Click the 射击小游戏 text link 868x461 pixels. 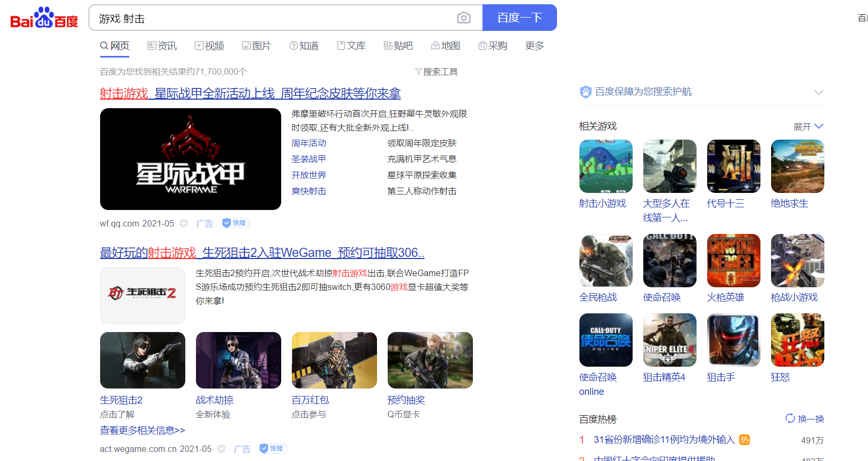coord(603,204)
